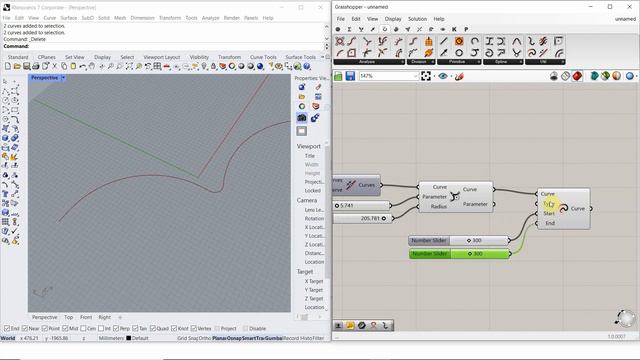Screen dimensions: 640x360
Task: Toggle the Point osnap checkbox
Action: [45, 328]
